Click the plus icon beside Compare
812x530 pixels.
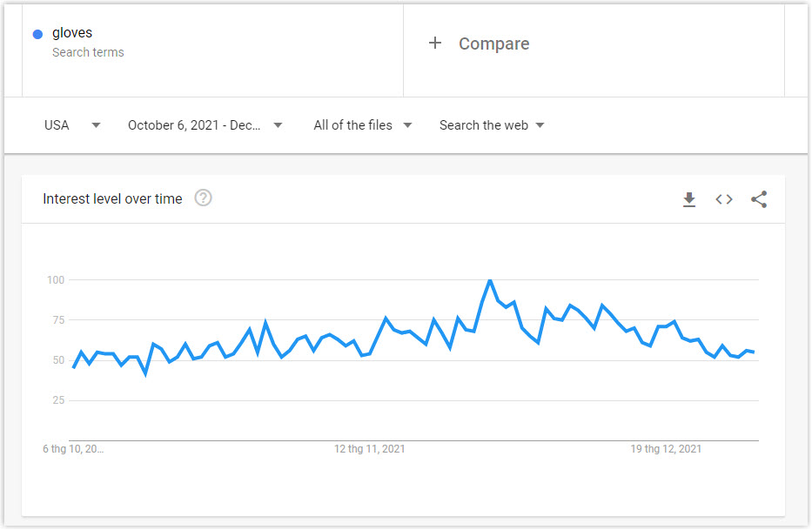(x=435, y=43)
